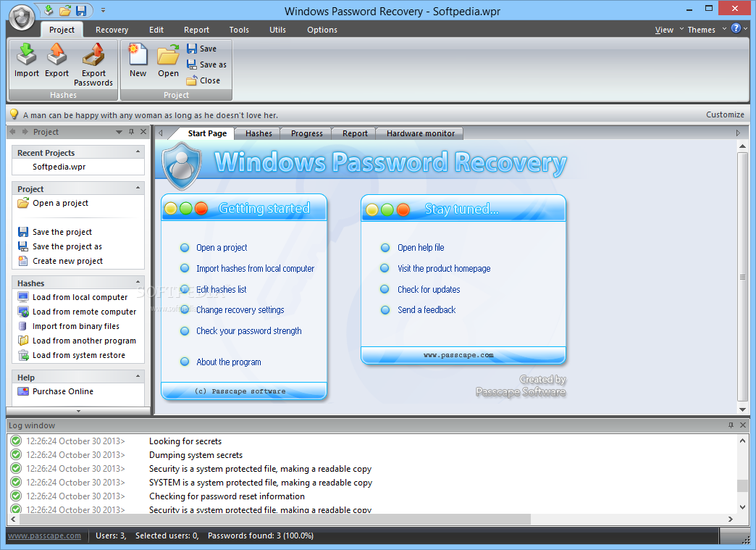756x550 pixels.
Task: Click www.passcape.com in status bar
Action: (44, 536)
